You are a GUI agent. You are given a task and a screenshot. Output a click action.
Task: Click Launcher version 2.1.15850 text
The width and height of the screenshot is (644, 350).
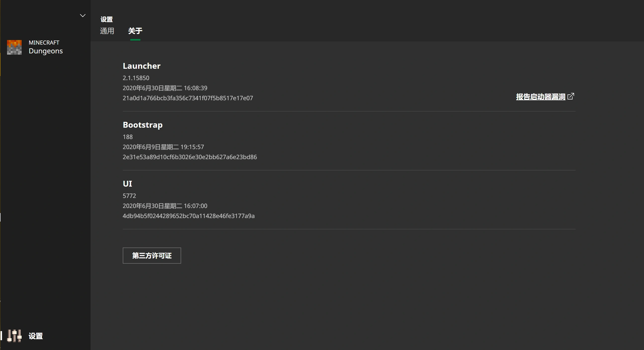(x=136, y=78)
